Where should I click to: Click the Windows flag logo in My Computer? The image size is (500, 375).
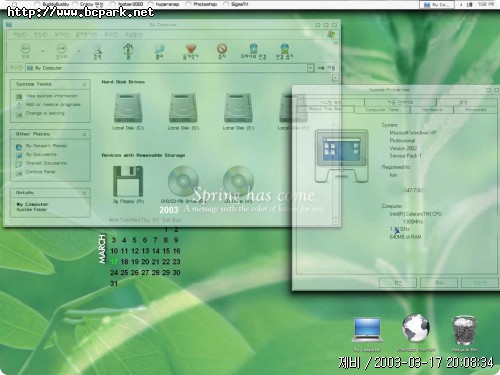click(331, 35)
